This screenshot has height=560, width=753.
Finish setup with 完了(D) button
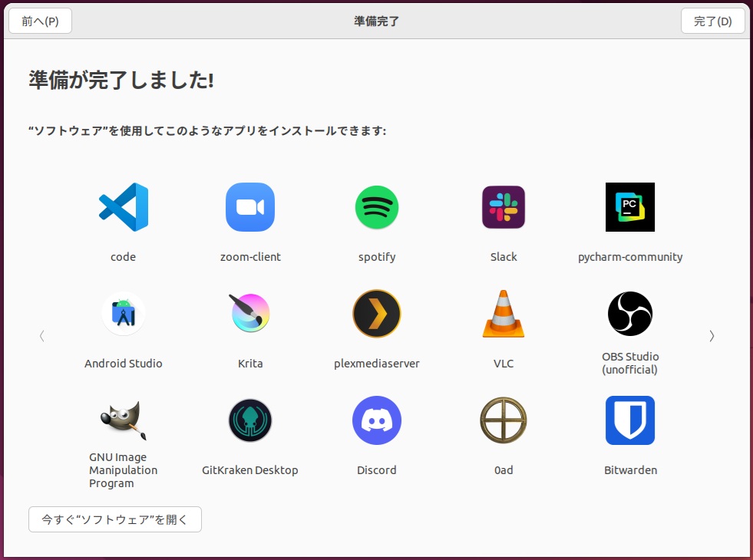(712, 21)
